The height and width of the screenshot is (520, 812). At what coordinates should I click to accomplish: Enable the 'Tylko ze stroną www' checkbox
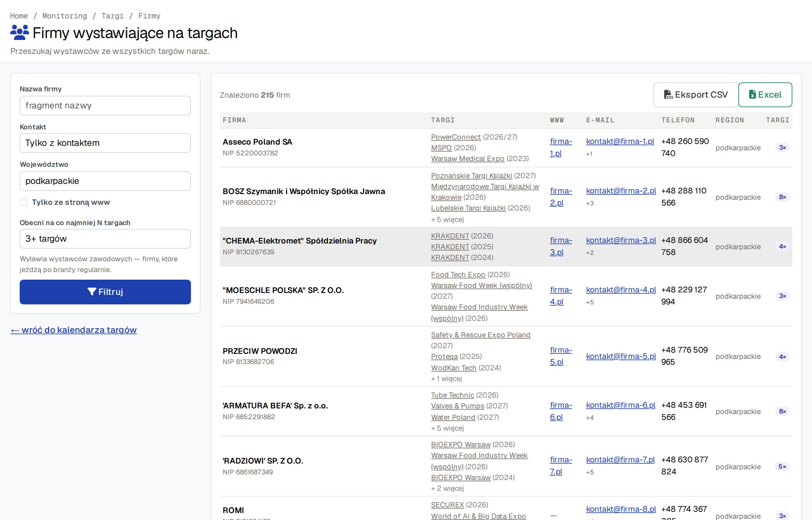coord(24,202)
